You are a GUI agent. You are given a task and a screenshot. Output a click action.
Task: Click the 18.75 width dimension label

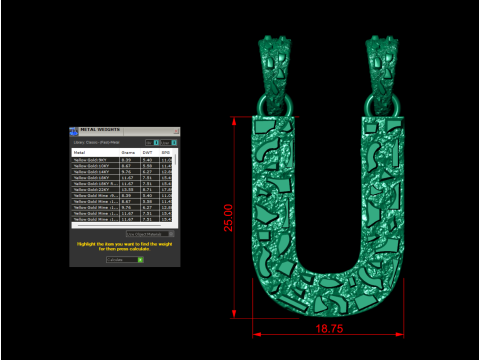pos(329,329)
